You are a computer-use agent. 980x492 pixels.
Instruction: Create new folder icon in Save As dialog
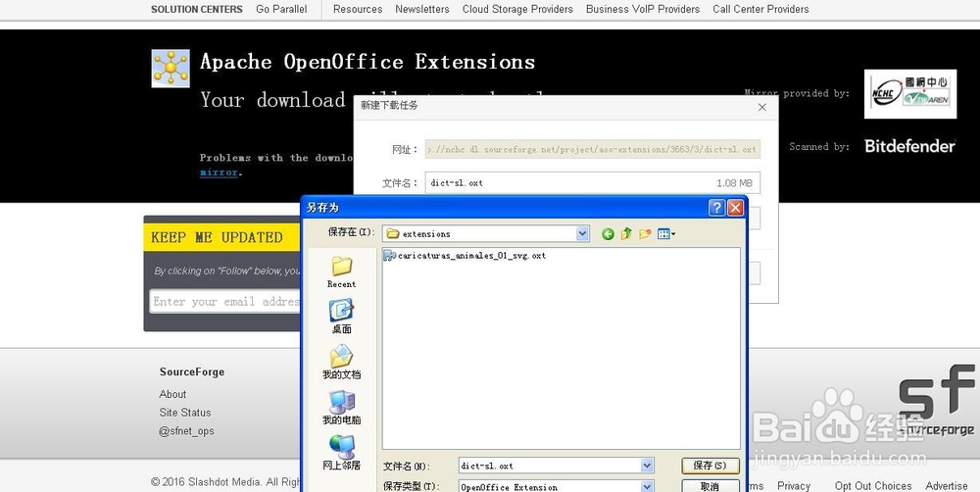[x=645, y=234]
